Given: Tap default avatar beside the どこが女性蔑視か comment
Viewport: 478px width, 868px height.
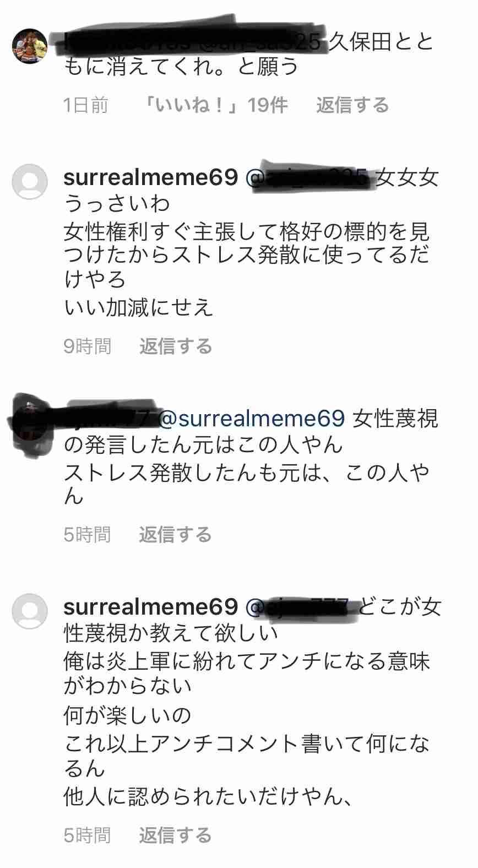Looking at the screenshot, I should pos(30,611).
